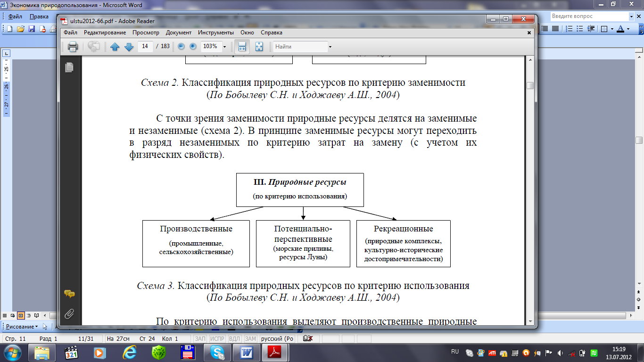The image size is (644, 362).
Task: Toggle ИСПР track changes in status bar
Action: pos(217,339)
